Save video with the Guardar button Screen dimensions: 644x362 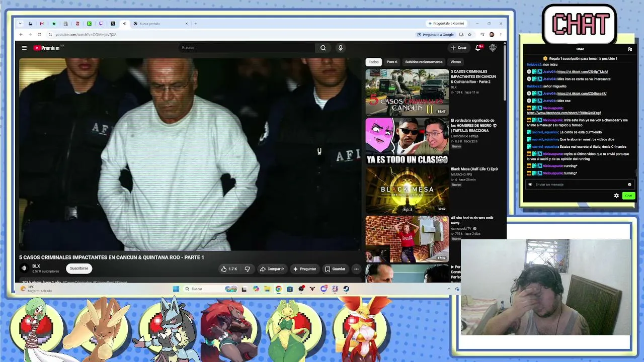click(335, 269)
